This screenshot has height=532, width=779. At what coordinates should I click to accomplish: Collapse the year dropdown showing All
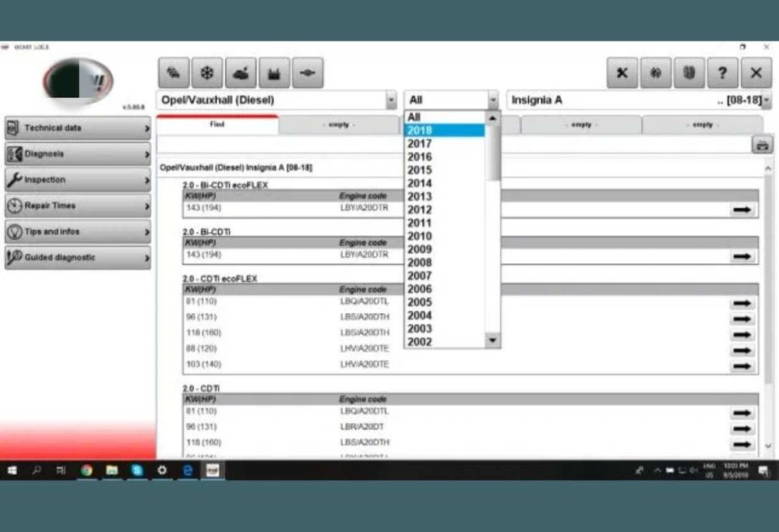(492, 100)
